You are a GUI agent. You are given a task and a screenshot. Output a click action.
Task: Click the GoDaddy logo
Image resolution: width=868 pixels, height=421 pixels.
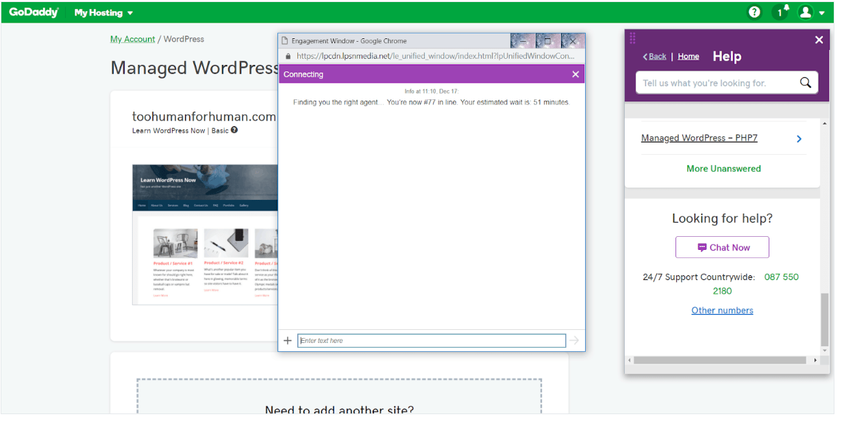click(x=34, y=12)
